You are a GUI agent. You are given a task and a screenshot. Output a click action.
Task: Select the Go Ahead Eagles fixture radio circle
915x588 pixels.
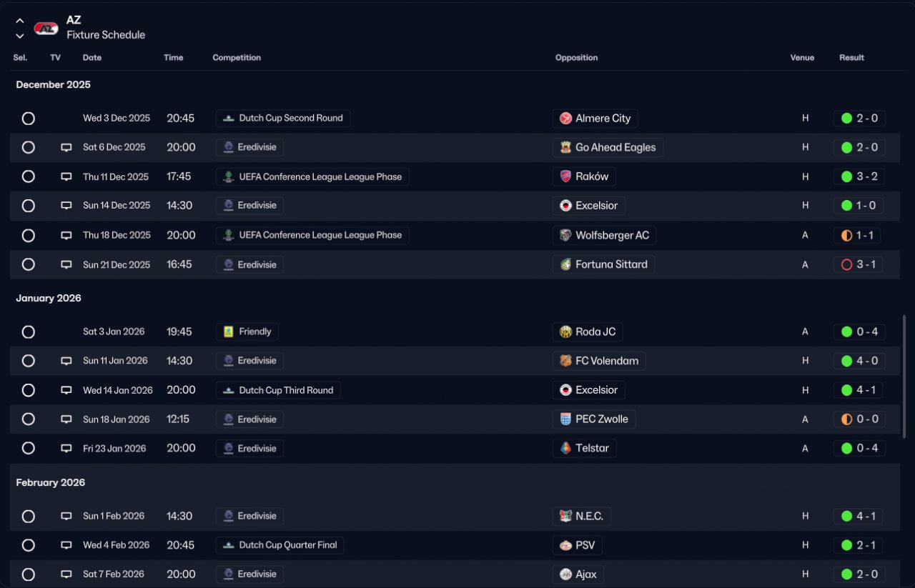[29, 147]
